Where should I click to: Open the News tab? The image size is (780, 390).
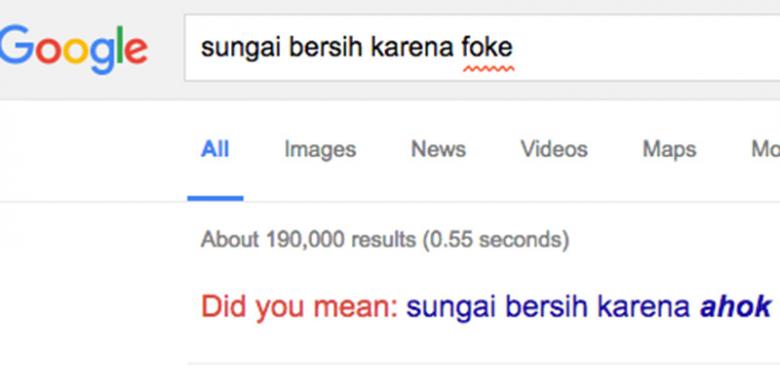pyautogui.click(x=438, y=149)
